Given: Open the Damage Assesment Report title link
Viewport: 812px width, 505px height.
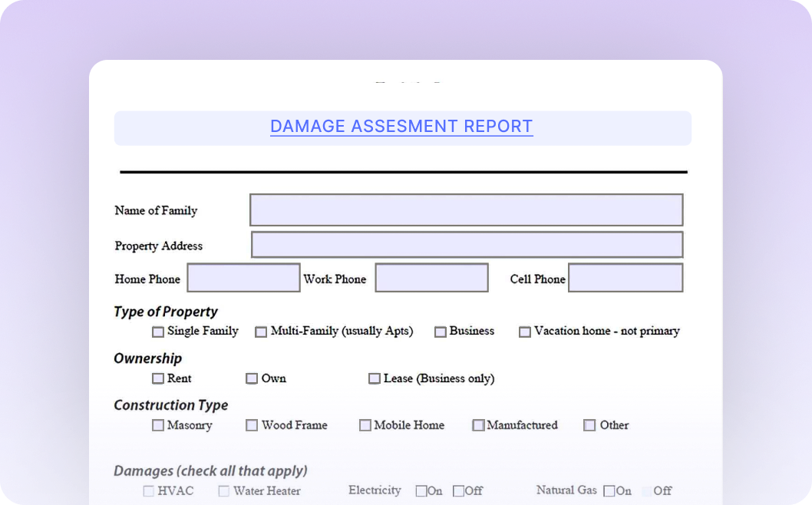Looking at the screenshot, I should pyautogui.click(x=401, y=127).
